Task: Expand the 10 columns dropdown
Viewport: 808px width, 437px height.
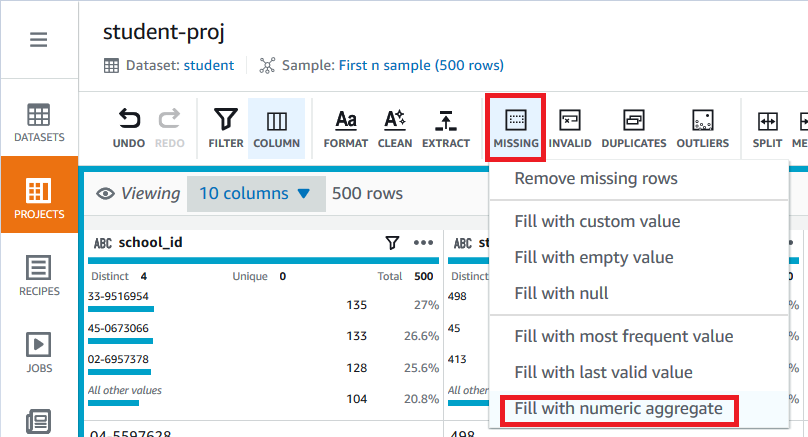Action: coord(256,194)
